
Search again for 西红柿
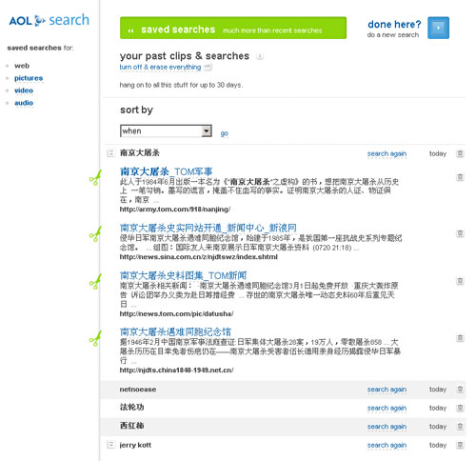point(387,427)
